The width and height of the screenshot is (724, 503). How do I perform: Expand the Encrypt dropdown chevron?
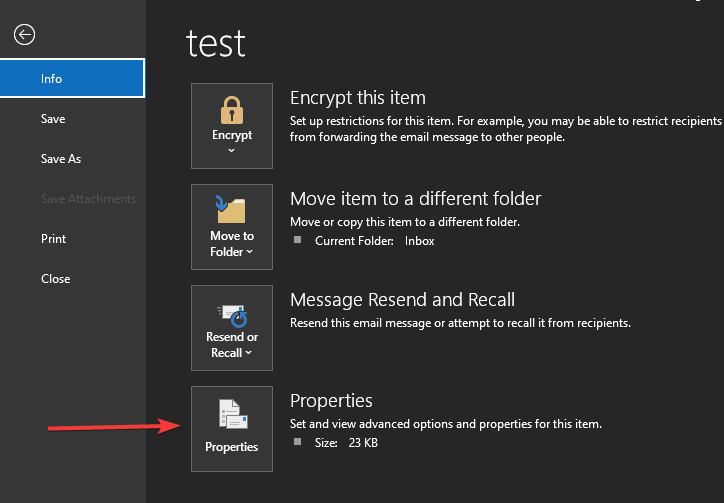point(232,151)
